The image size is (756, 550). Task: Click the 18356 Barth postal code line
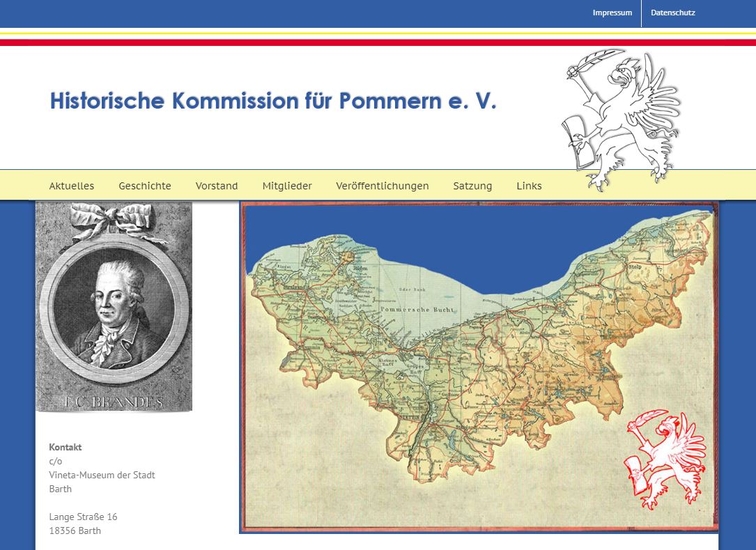[75, 531]
